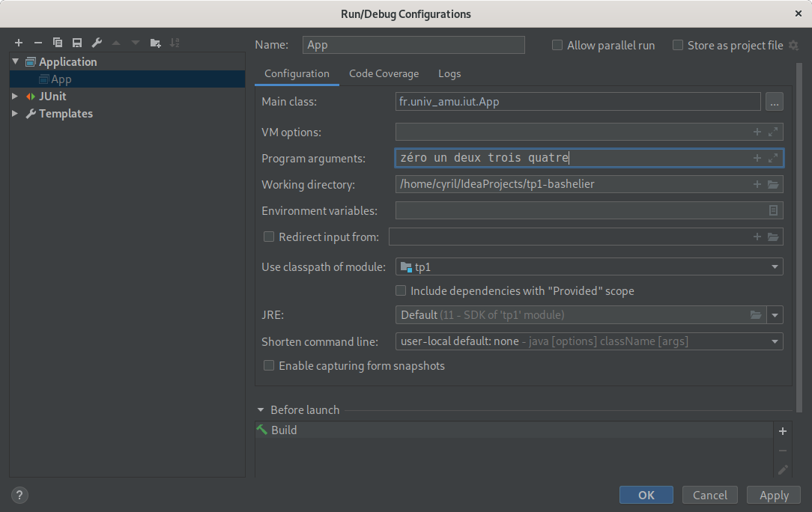Browse file for Redirect input from

(773, 237)
